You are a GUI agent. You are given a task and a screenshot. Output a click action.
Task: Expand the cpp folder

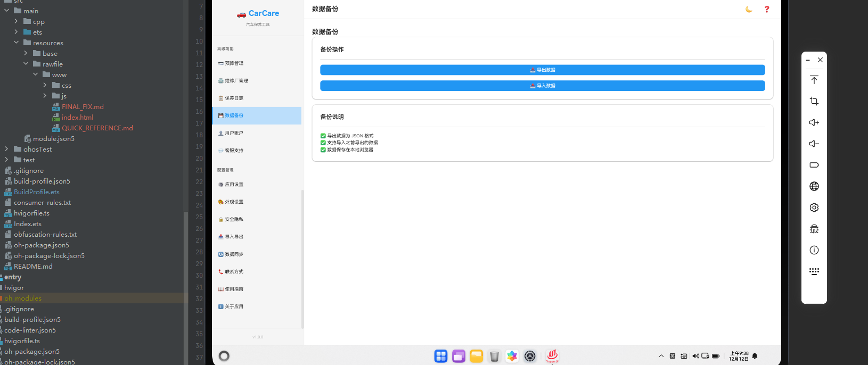click(x=16, y=21)
